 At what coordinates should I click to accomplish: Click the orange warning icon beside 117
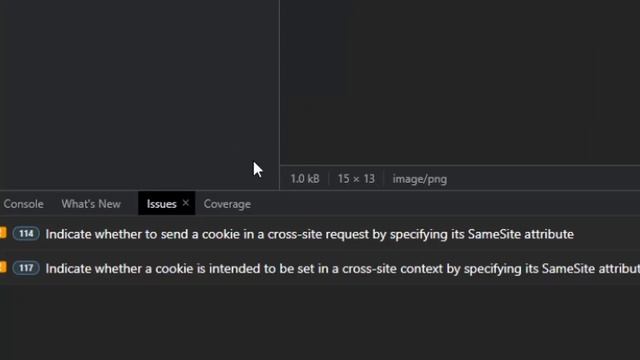point(3,267)
